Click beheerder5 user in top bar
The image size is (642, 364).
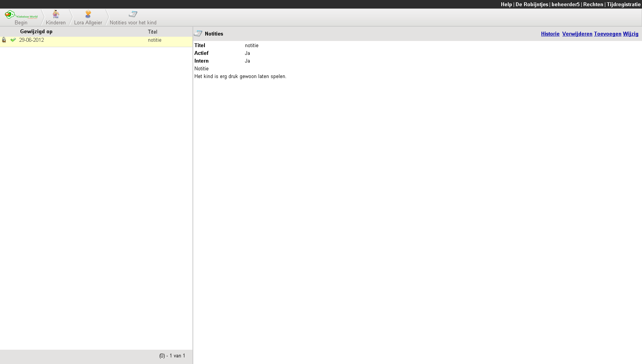tap(565, 4)
